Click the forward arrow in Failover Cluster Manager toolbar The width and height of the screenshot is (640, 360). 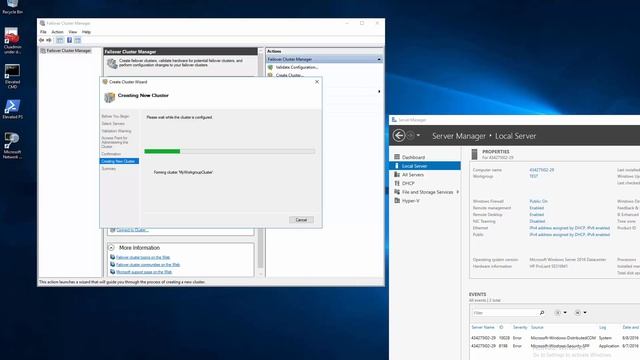click(49, 40)
